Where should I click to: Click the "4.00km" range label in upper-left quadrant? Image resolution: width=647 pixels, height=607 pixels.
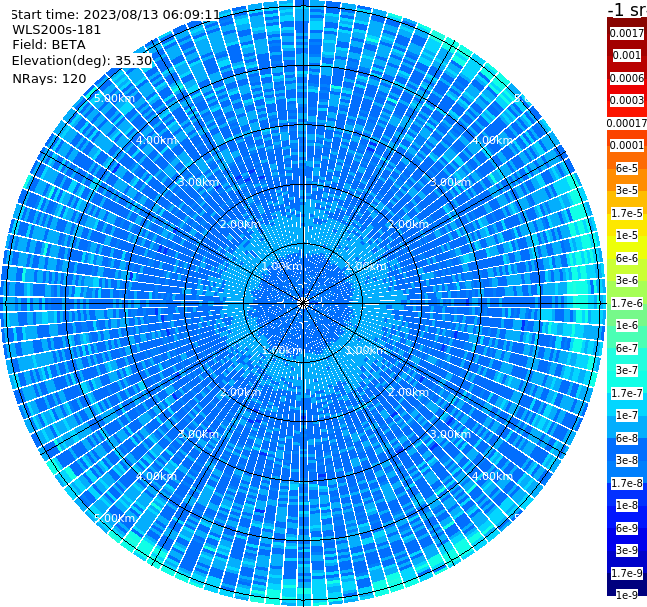point(156,140)
